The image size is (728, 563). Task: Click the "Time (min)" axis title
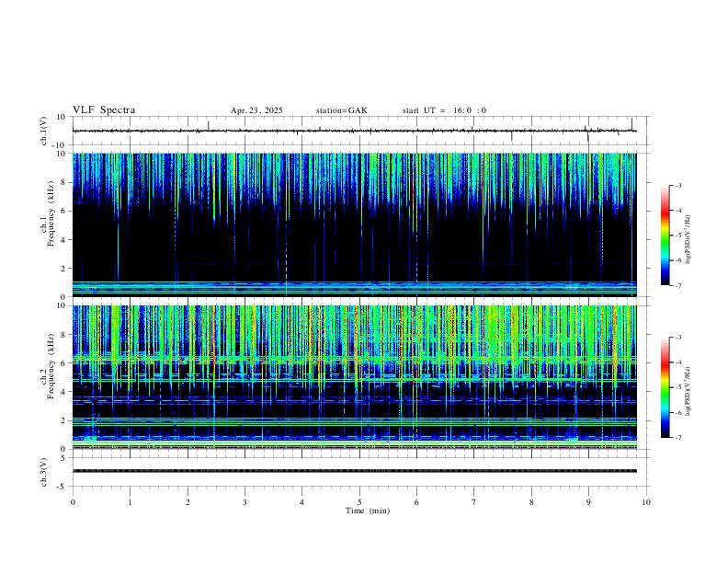(368, 511)
